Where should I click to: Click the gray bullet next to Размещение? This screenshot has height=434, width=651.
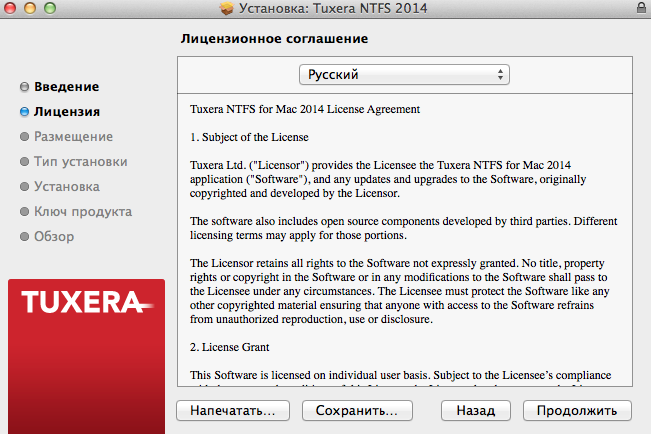(24, 137)
